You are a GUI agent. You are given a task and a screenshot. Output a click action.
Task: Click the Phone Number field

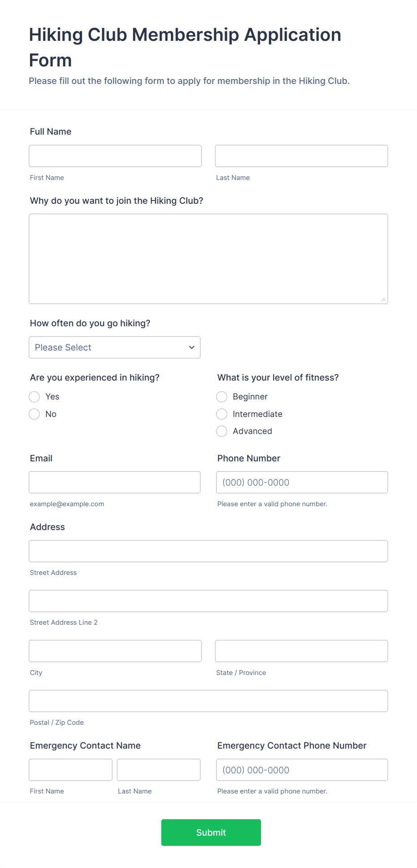(x=301, y=482)
